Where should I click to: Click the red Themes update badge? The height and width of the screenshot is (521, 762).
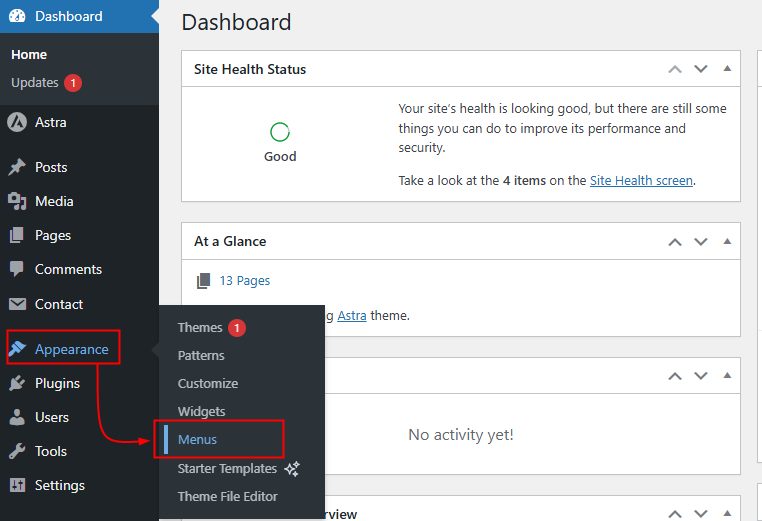237,328
